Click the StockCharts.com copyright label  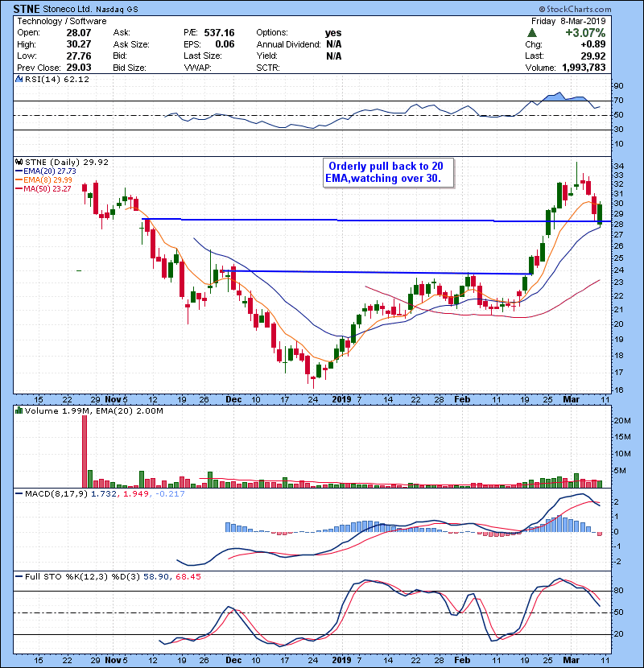[x=575, y=9]
